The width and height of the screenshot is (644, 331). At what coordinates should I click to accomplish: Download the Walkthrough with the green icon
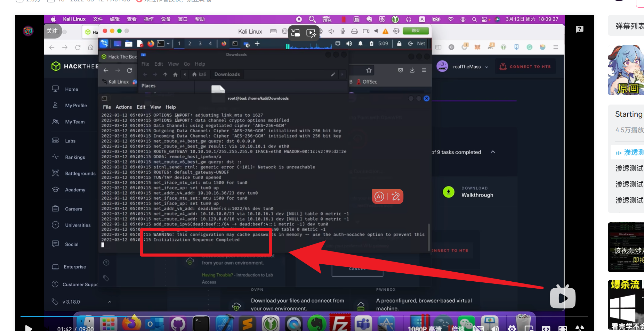tap(449, 192)
